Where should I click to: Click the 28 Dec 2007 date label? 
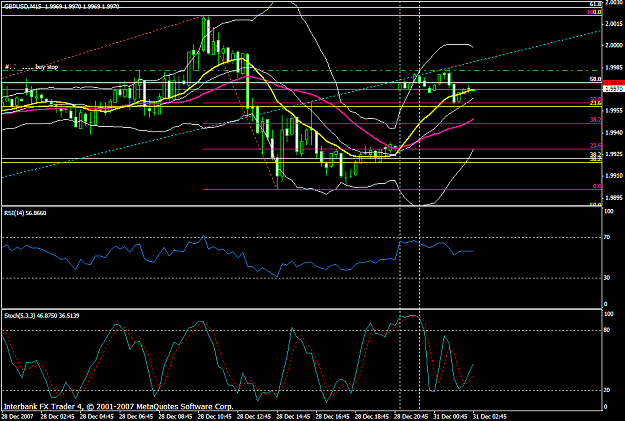[18, 417]
